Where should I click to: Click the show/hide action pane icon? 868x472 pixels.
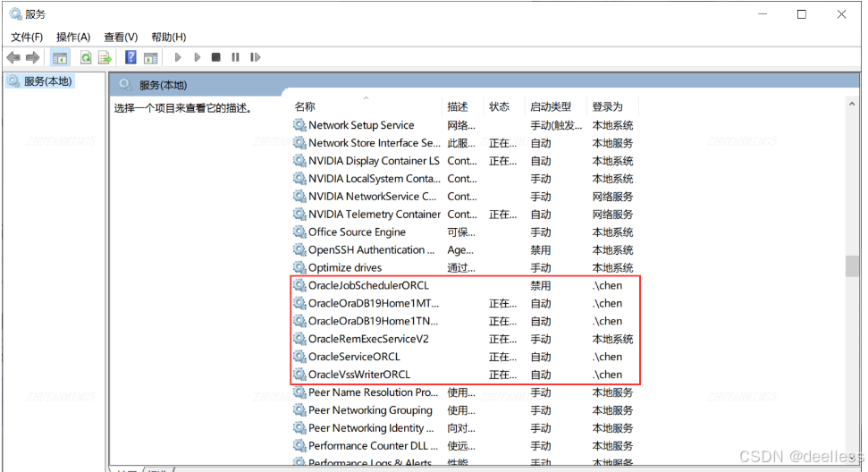point(150,57)
